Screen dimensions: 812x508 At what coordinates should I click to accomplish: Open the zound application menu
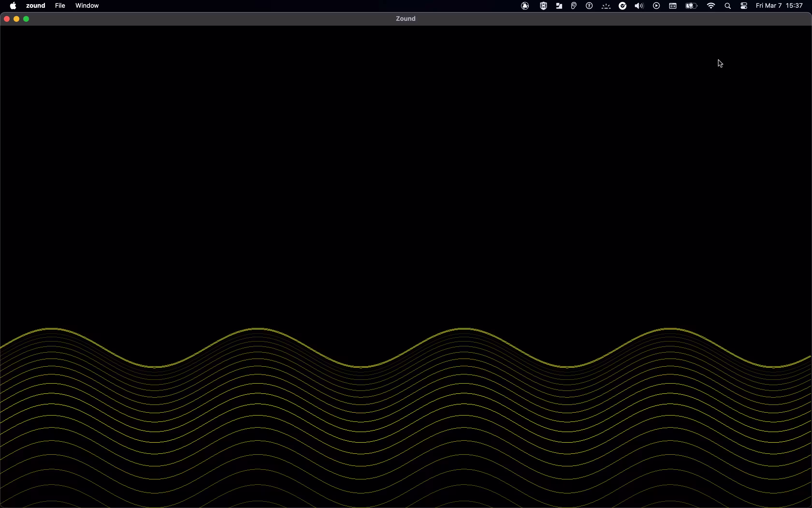36,6
